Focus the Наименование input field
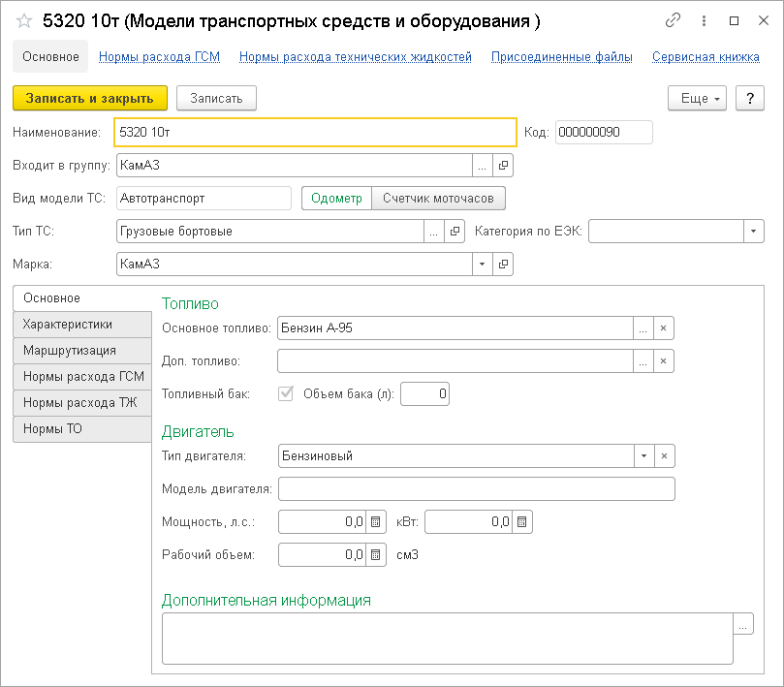 pyautogui.click(x=315, y=133)
